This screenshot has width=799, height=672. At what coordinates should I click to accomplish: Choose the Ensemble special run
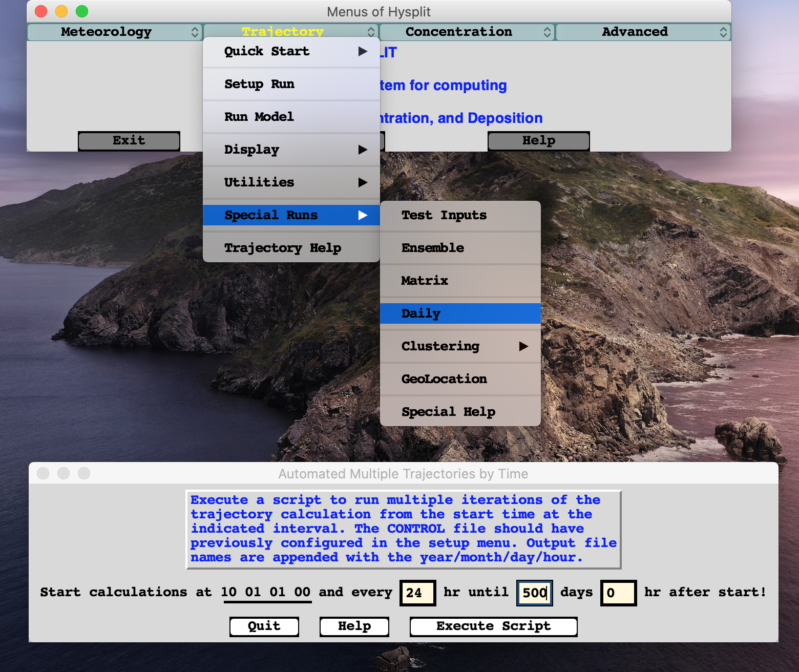pyautogui.click(x=460, y=248)
